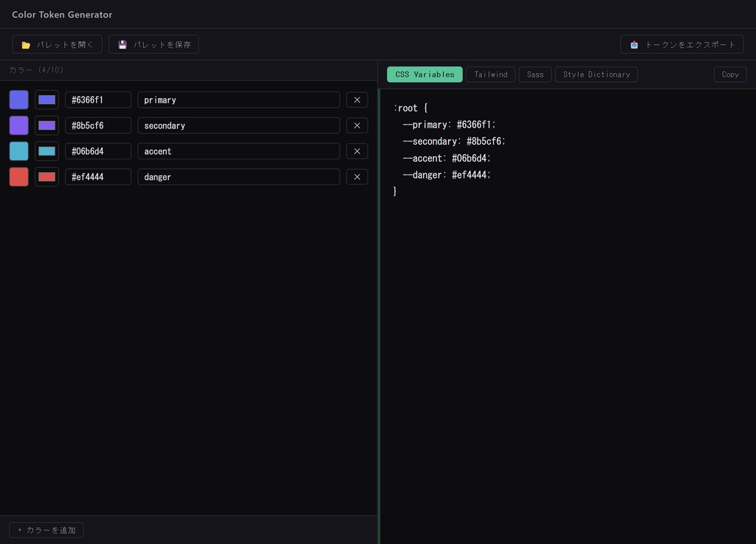Switch to Tailwind tab
Image resolution: width=756 pixels, height=544 pixels.
pyautogui.click(x=490, y=75)
